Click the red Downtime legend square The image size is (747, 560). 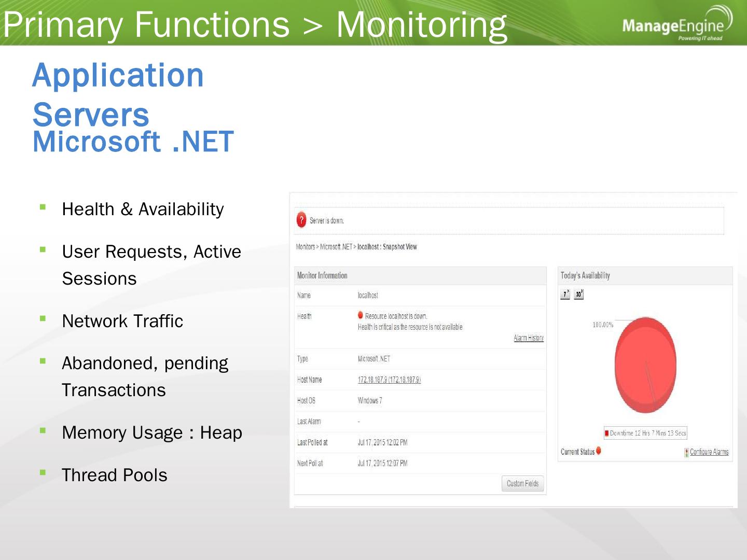tap(606, 433)
